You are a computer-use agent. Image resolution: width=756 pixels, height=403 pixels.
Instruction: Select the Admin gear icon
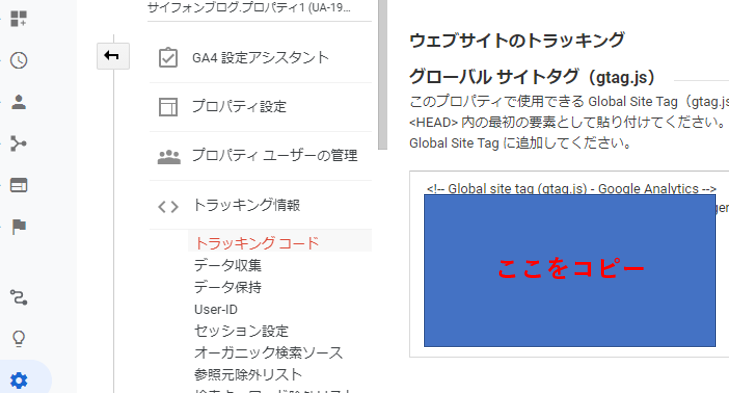click(18, 380)
